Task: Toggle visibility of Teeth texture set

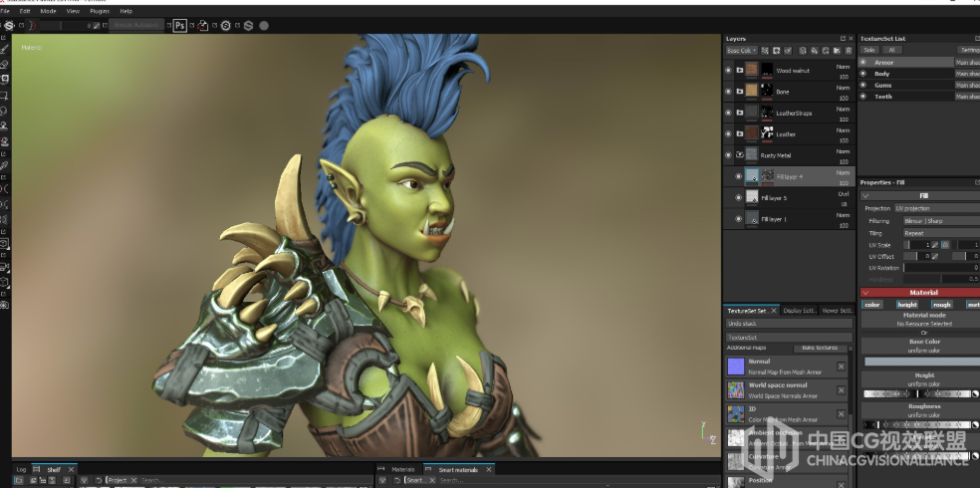Action: point(863,97)
